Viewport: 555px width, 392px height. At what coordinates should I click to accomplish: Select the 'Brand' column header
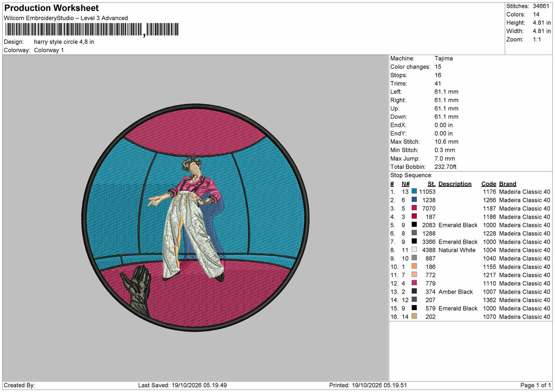508,184
